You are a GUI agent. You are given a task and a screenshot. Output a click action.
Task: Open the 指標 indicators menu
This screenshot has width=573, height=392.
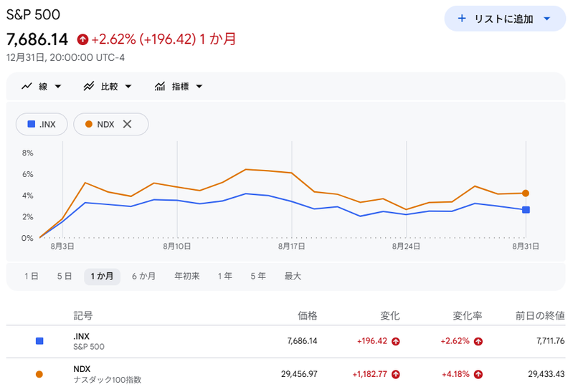(x=179, y=87)
